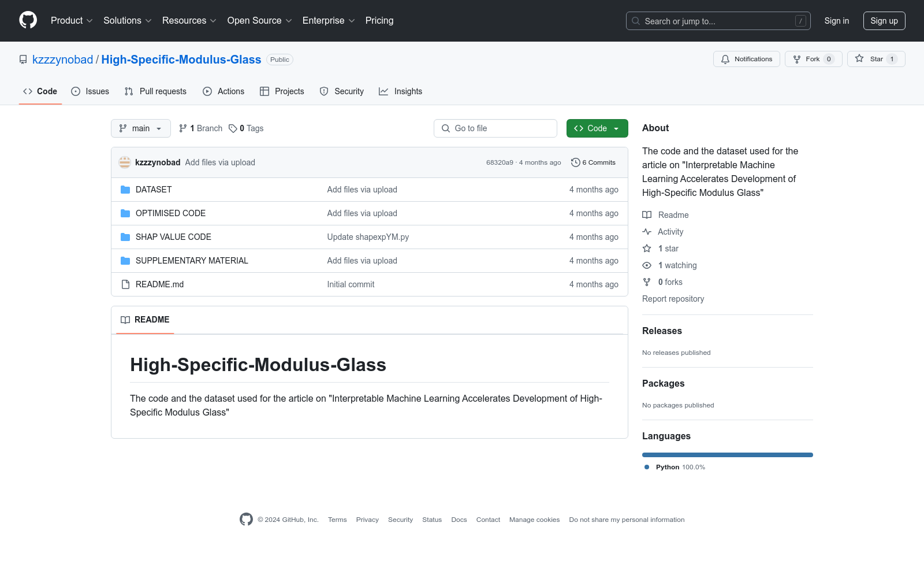
Task: Open the SHAP VALUE CODE folder icon
Action: pyautogui.click(x=125, y=237)
